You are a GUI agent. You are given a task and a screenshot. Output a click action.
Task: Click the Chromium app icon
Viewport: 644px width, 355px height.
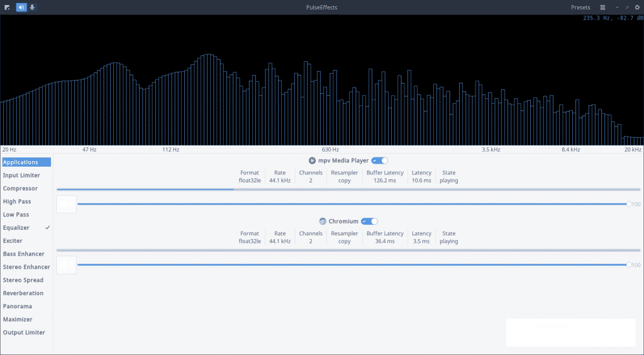point(323,222)
